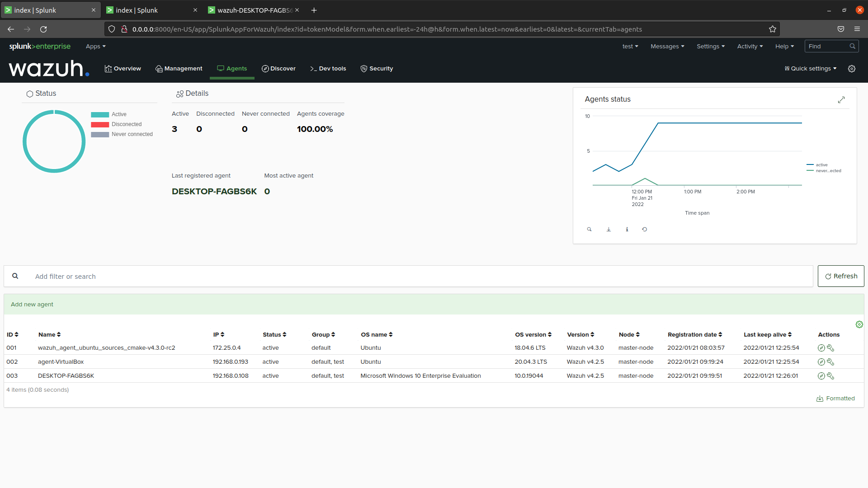
Task: Bookmark this page with star
Action: point(773,29)
